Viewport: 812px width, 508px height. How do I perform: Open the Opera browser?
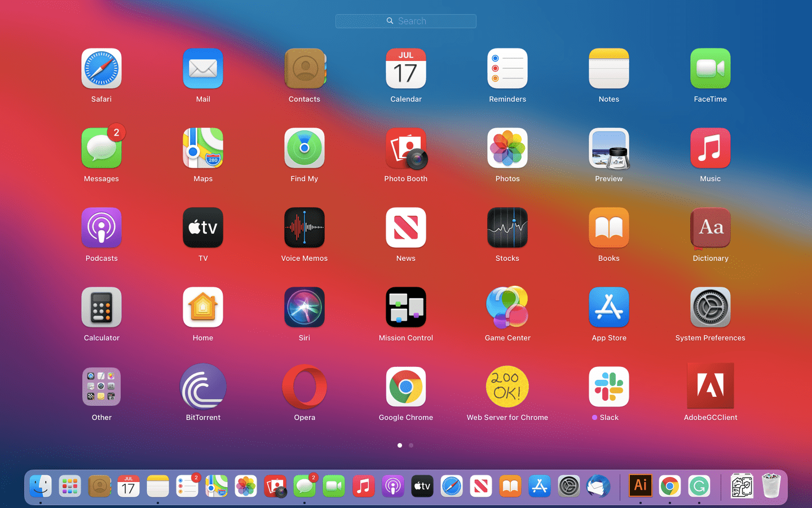304,387
